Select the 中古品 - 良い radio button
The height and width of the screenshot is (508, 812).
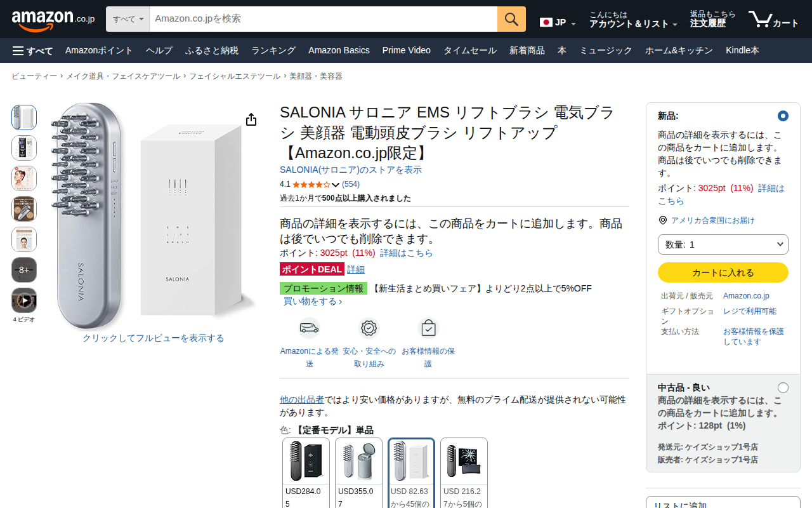point(783,387)
